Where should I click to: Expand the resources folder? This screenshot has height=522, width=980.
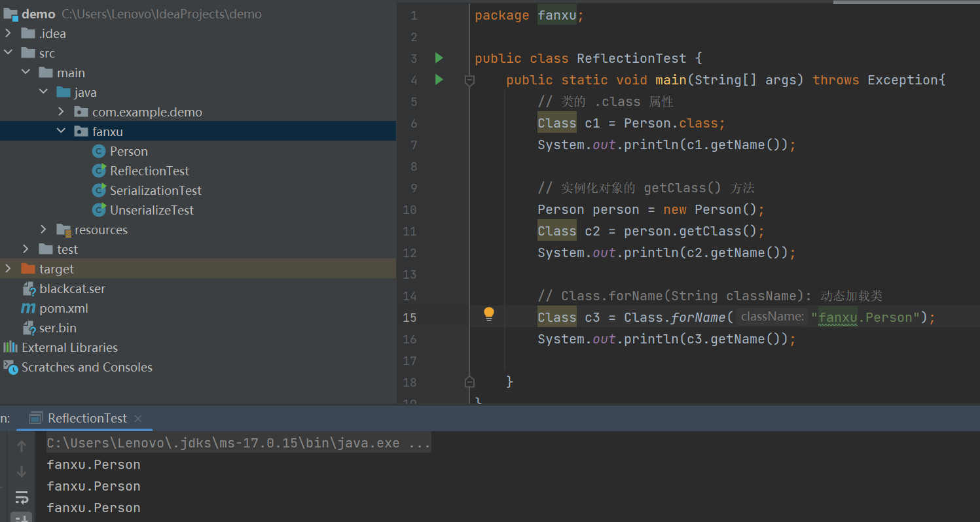coord(43,230)
